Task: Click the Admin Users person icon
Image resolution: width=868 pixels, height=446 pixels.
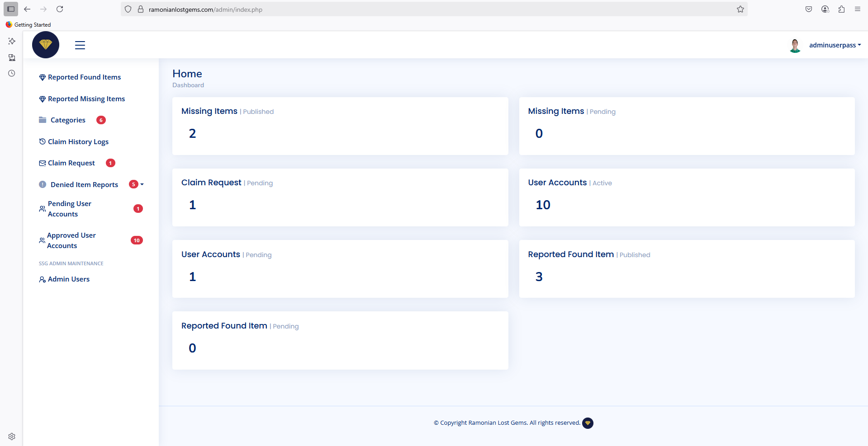Action: click(42, 280)
